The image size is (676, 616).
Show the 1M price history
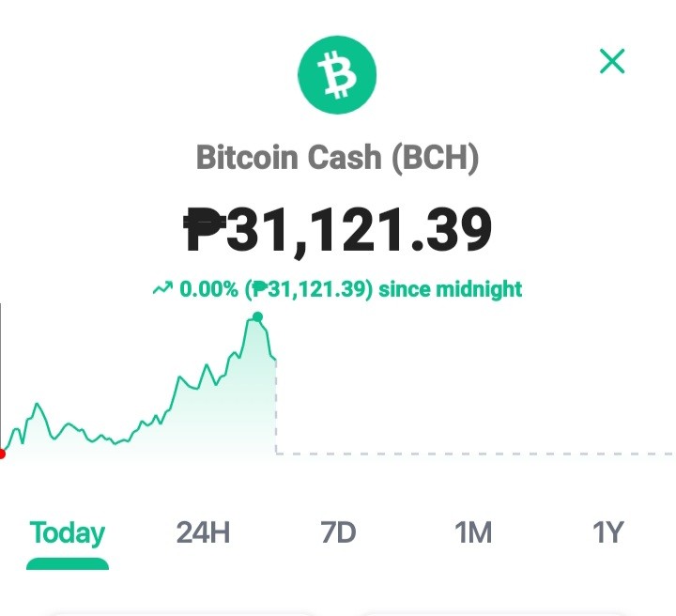coord(473,532)
